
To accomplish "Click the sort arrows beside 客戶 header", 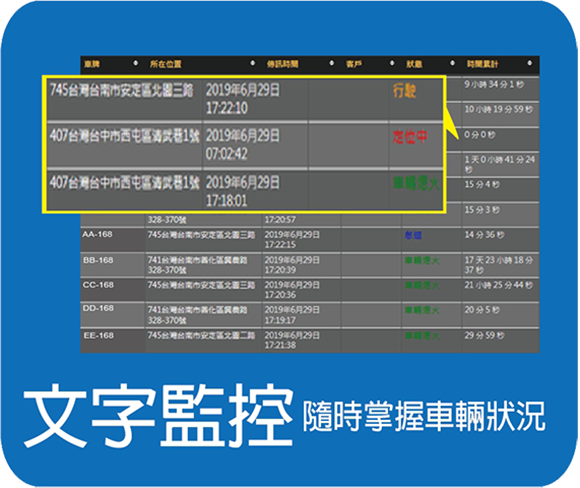I will 392,64.
